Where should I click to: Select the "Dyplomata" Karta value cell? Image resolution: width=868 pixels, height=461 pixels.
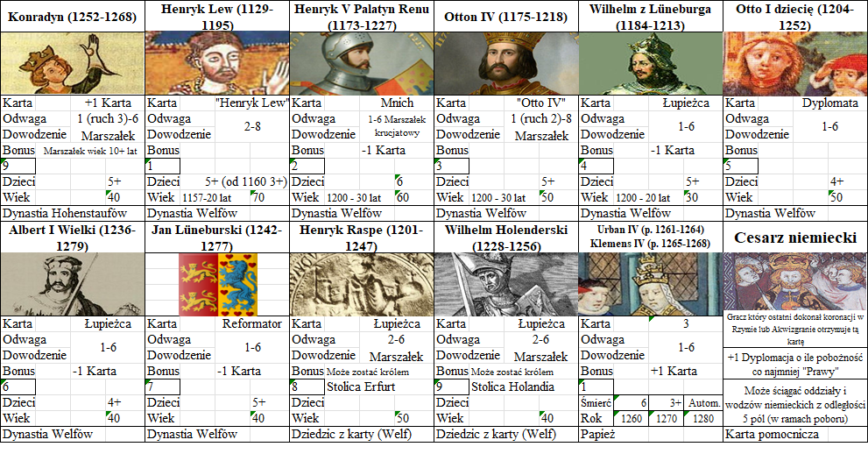(x=830, y=103)
